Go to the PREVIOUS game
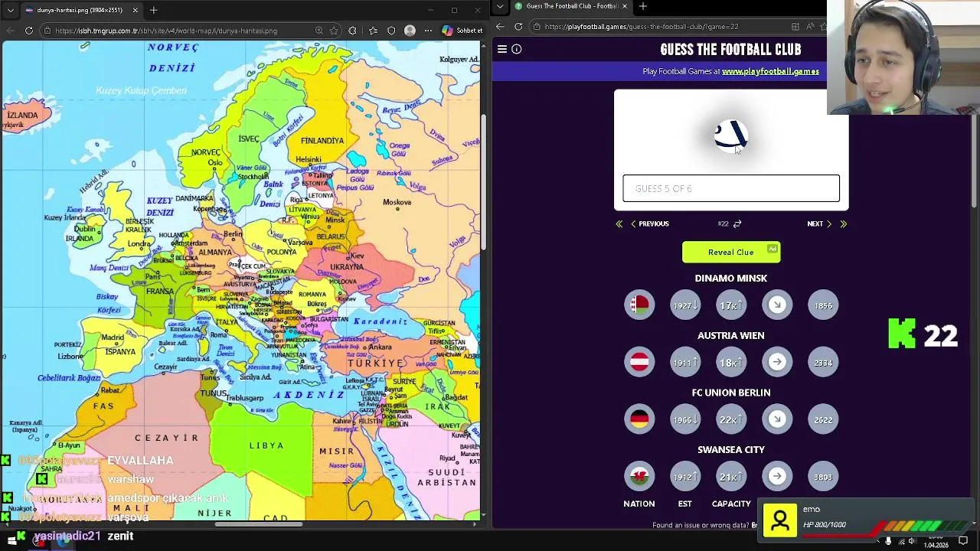 click(649, 223)
